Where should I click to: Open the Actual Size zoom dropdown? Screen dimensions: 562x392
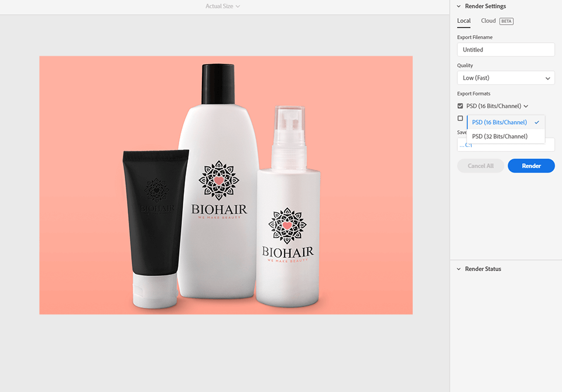coord(222,6)
